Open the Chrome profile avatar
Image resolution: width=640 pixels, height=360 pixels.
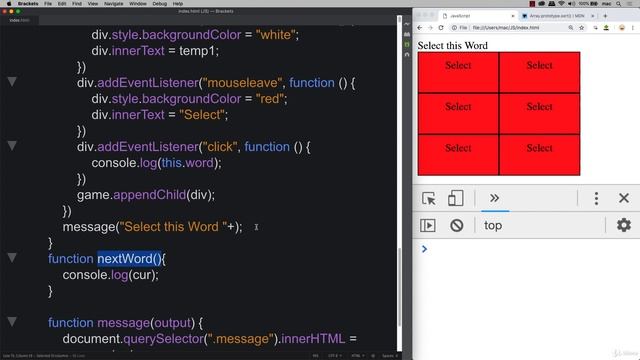(x=622, y=28)
